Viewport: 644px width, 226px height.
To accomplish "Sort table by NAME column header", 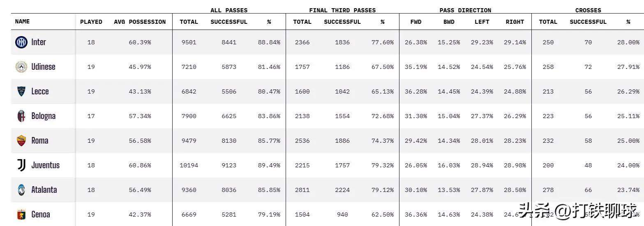I will (x=22, y=21).
